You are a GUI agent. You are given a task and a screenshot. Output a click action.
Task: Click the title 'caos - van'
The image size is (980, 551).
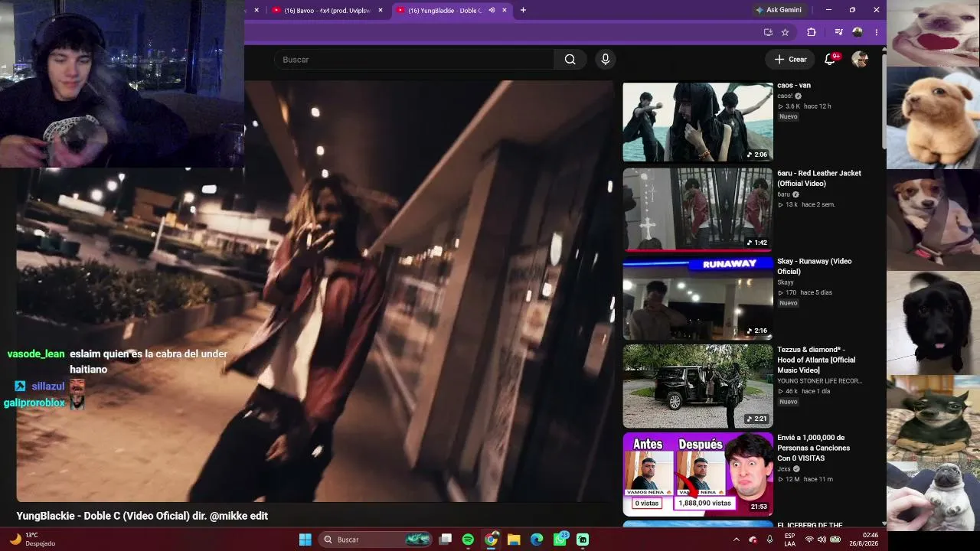coord(793,85)
